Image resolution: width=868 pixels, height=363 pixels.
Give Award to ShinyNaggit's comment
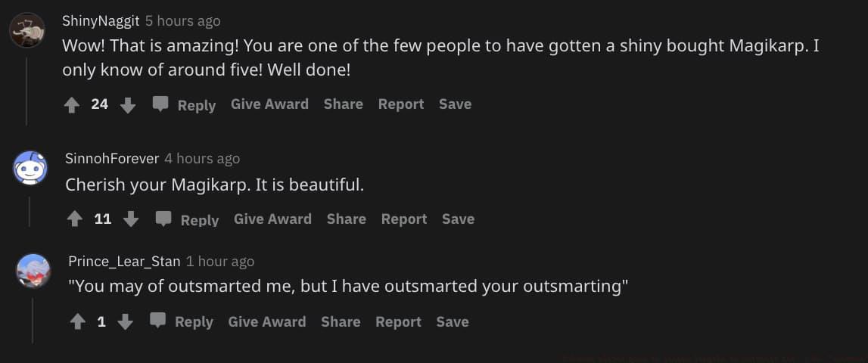click(x=269, y=104)
